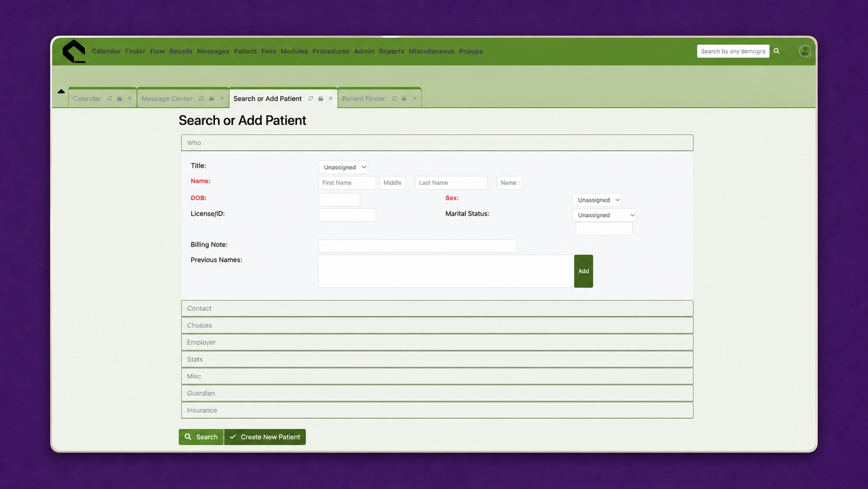Click the Previous Names text area

446,271
